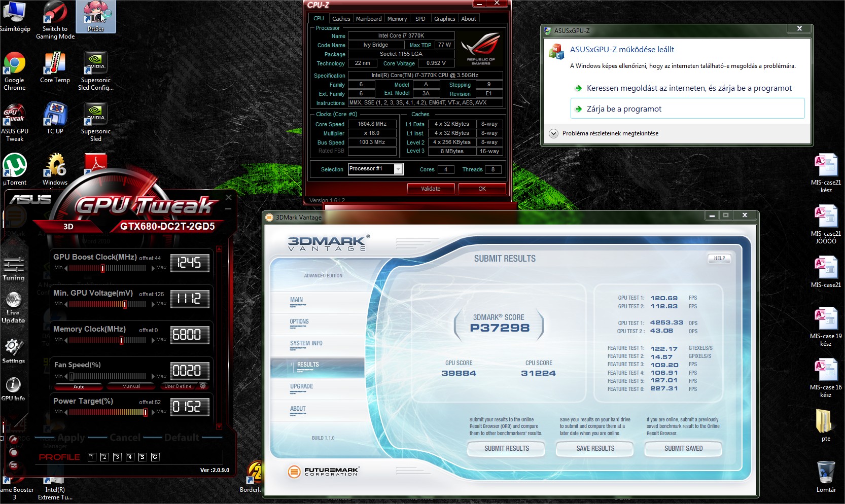This screenshot has height=504, width=845.
Task: Click the Min. GPU Voltage slider handle
Action: click(125, 304)
